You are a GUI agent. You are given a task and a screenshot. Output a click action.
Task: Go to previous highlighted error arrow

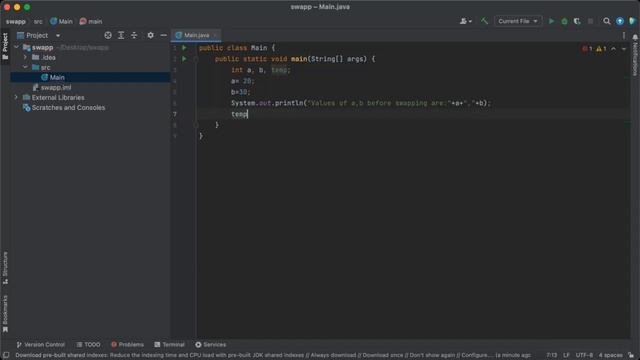[613, 49]
